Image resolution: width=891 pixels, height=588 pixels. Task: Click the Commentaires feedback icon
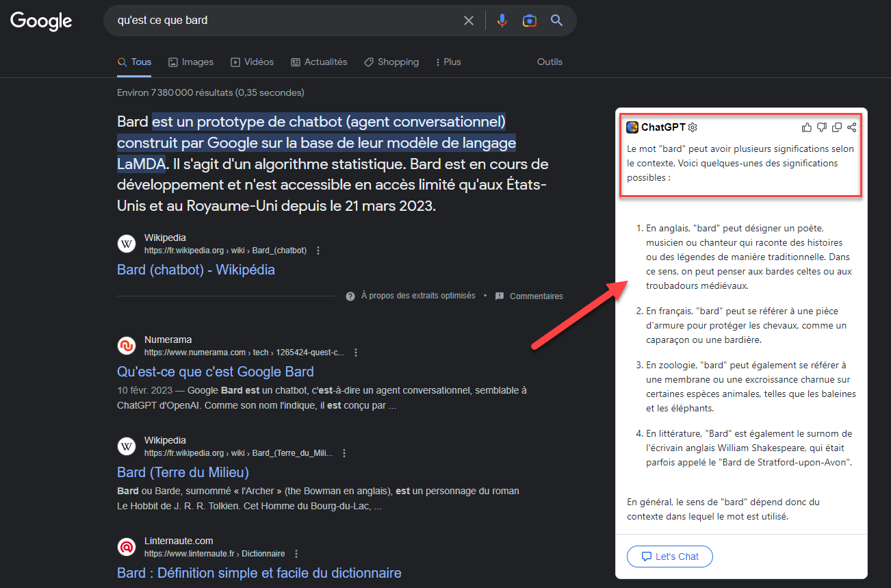(x=500, y=296)
